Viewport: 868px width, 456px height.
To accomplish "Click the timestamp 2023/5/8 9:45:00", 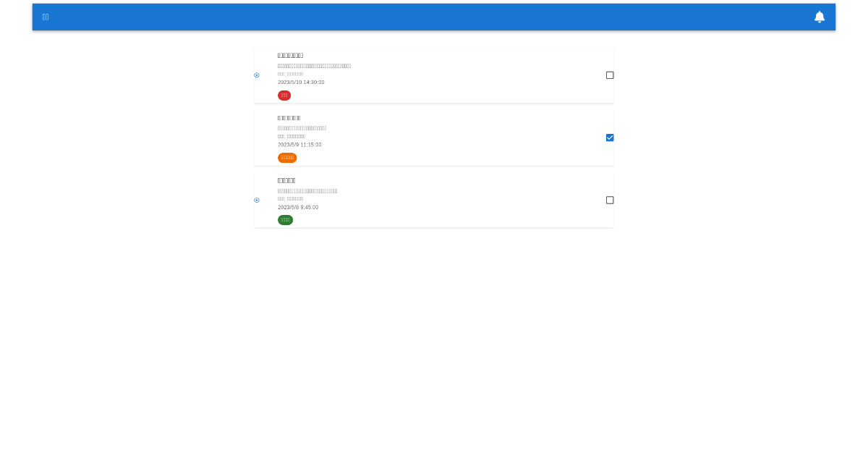I will pyautogui.click(x=299, y=207).
